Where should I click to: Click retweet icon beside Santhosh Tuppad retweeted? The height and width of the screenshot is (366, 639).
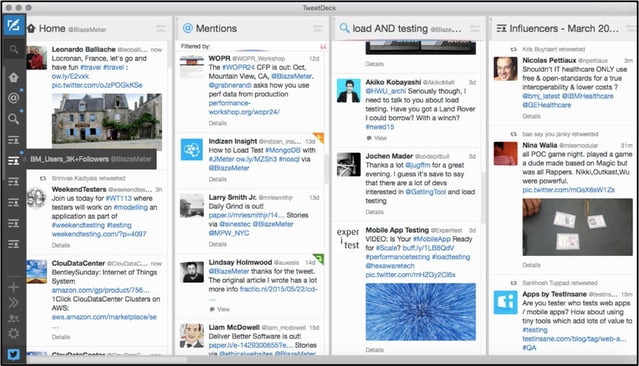(x=513, y=283)
